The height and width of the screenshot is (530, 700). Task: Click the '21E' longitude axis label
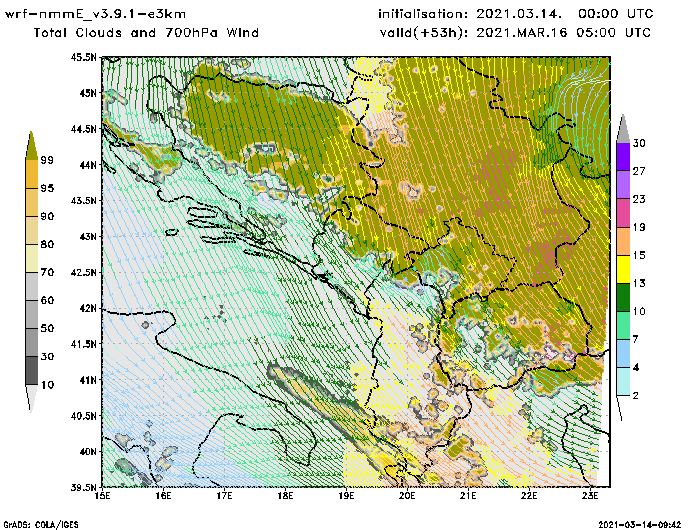[x=468, y=496]
